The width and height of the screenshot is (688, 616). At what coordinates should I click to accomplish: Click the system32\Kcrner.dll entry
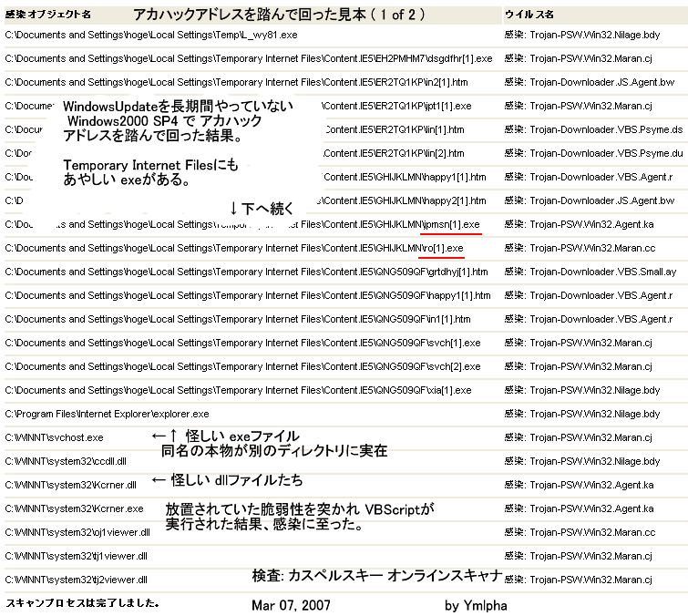(71, 486)
